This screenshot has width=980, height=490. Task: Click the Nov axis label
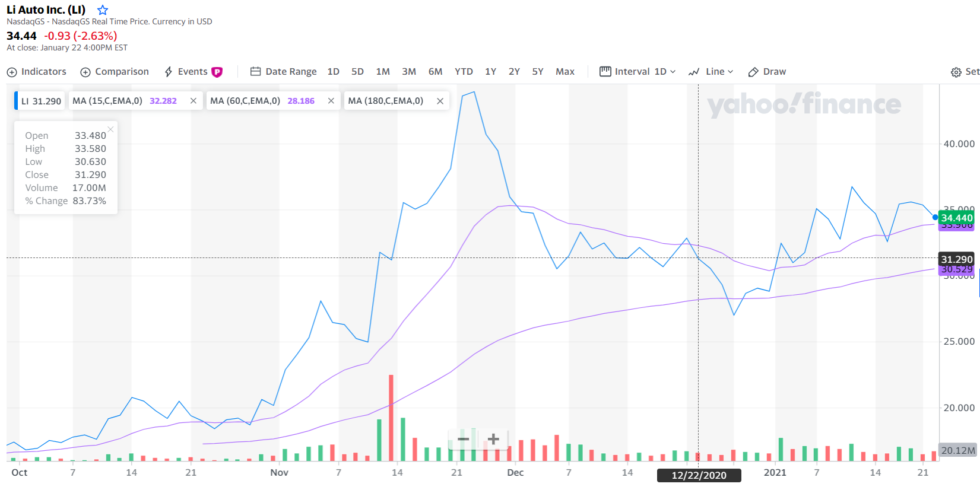click(279, 473)
